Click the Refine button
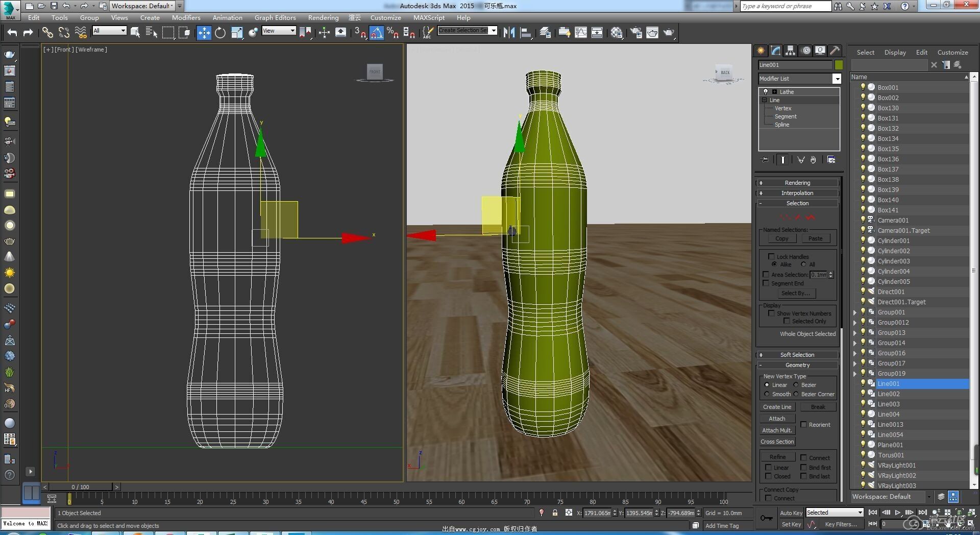This screenshot has height=535, width=980. [x=777, y=457]
